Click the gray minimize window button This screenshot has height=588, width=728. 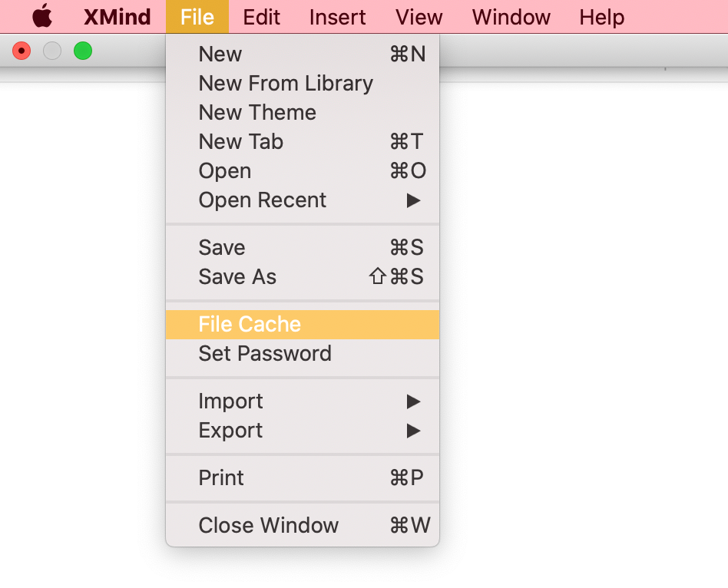(x=52, y=51)
